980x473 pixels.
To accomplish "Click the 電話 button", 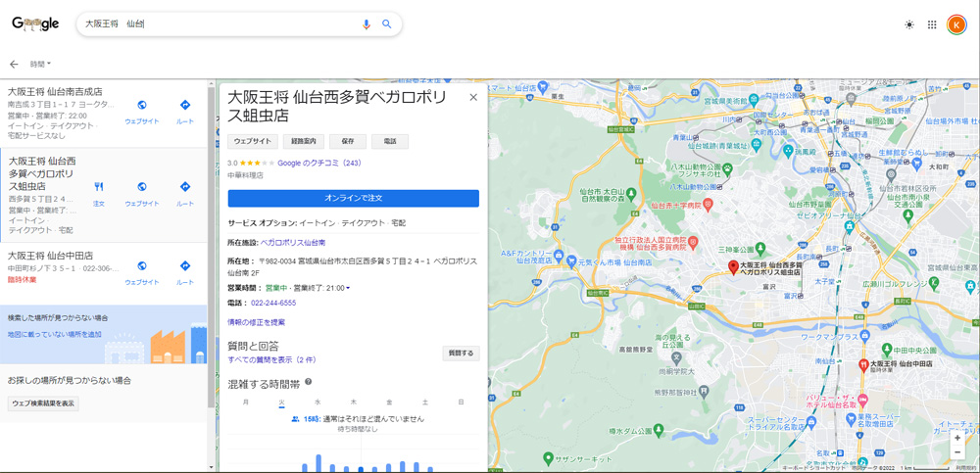I will click(390, 141).
